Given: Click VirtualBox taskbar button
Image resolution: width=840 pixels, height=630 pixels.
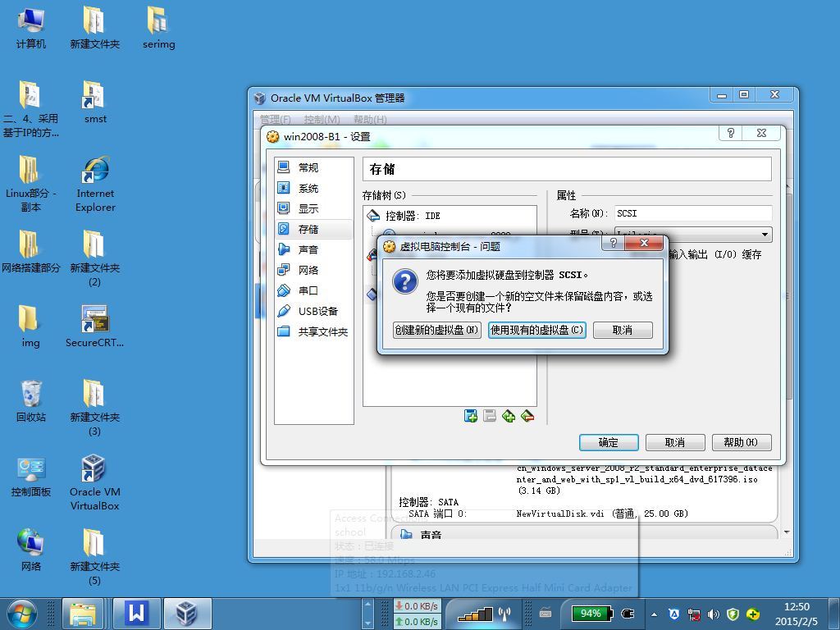Looking at the screenshot, I should pos(187,614).
